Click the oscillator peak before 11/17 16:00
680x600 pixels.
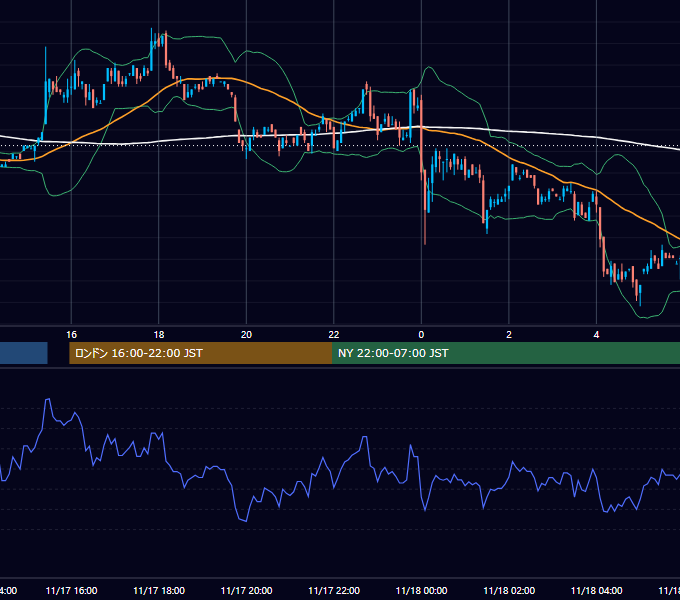tap(47, 400)
